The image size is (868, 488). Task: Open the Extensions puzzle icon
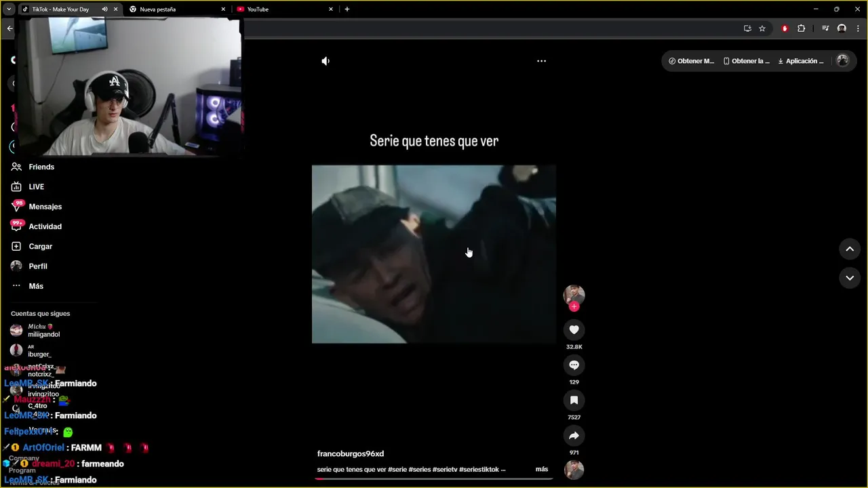pyautogui.click(x=801, y=28)
